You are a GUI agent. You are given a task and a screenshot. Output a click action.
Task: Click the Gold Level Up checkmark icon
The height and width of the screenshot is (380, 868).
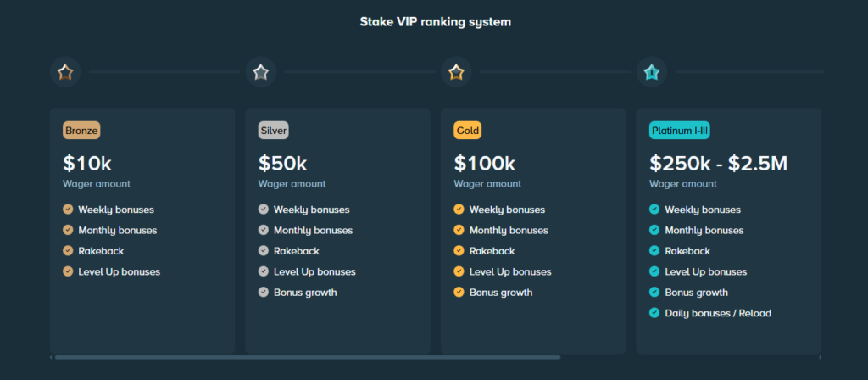point(459,272)
